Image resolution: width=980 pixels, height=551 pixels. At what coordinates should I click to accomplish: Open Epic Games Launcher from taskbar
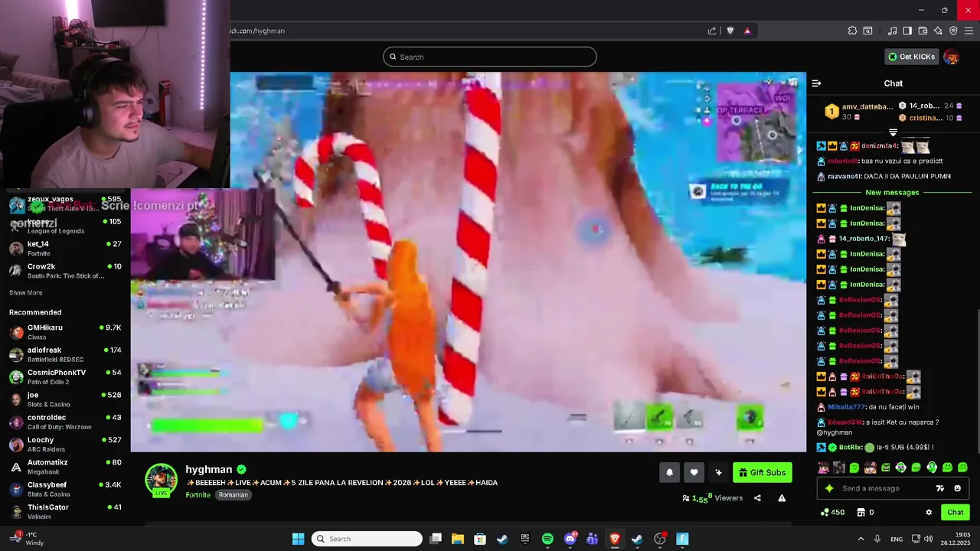coord(525,539)
